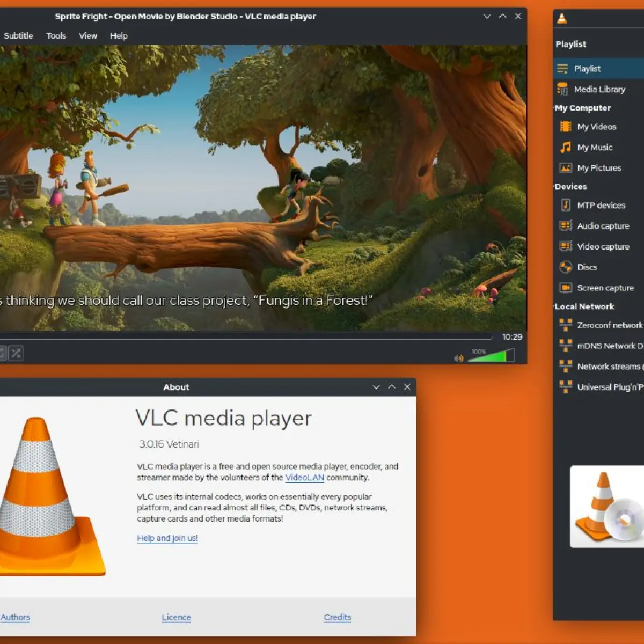Open the Subtitle menu
644x644 pixels.
[18, 35]
